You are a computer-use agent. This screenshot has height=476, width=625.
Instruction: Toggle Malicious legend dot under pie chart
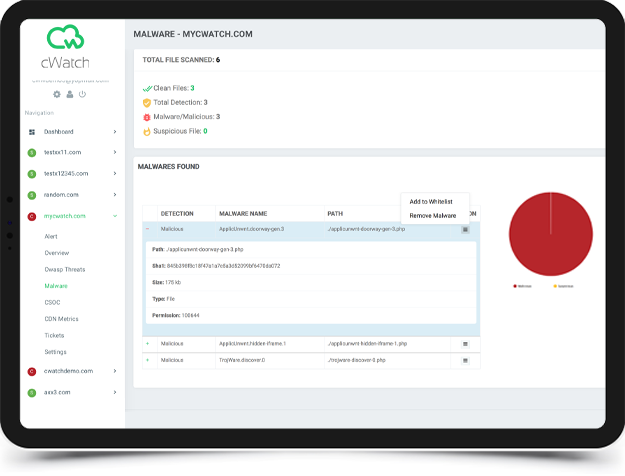[515, 286]
